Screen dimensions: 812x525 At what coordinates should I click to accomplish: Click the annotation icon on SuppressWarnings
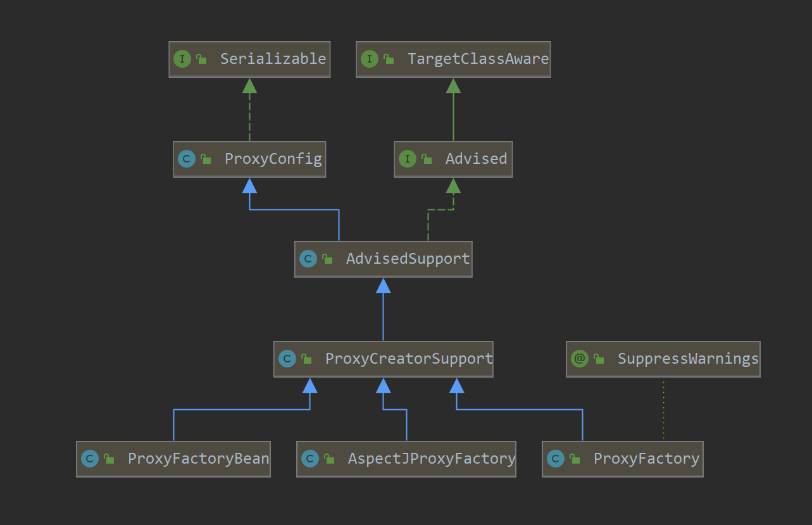pos(580,359)
